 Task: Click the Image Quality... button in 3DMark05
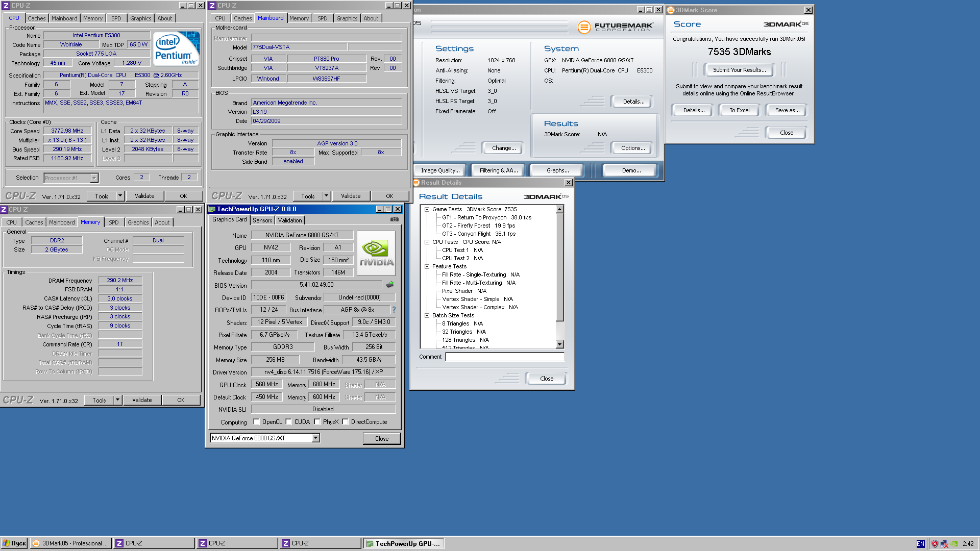click(x=440, y=170)
